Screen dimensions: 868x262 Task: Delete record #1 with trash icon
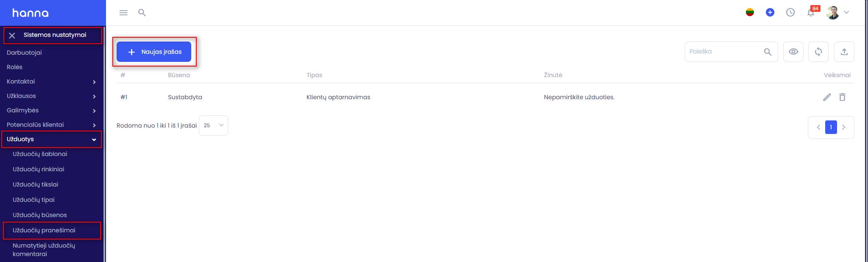click(x=842, y=97)
